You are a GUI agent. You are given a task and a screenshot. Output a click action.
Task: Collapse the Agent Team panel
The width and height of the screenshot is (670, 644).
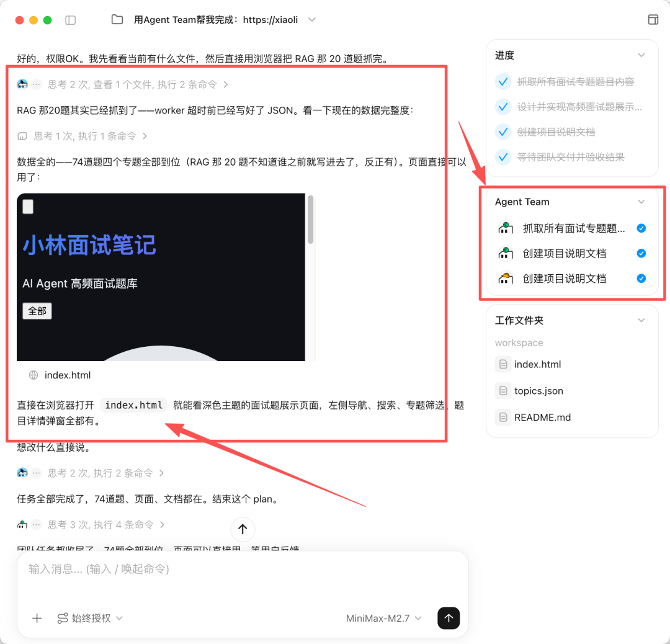tap(641, 202)
